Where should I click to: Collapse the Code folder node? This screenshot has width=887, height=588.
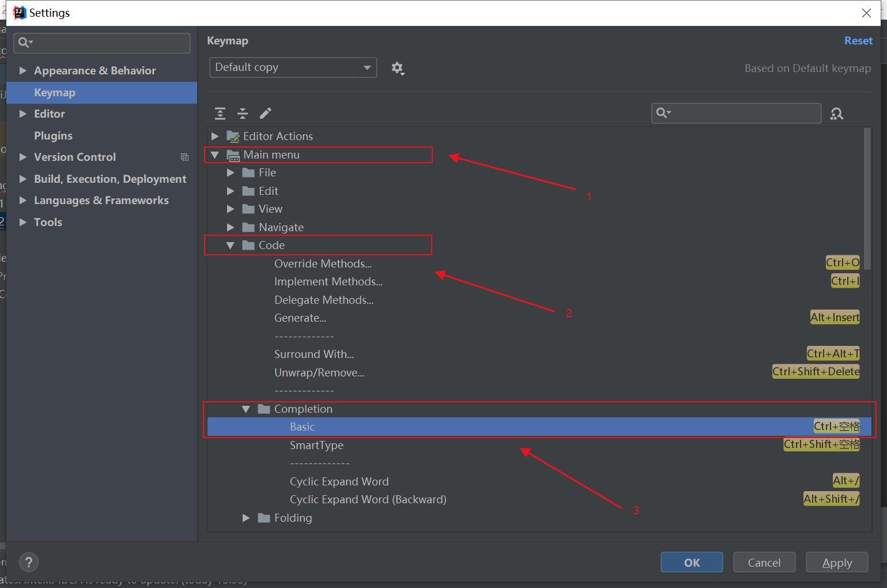click(x=231, y=246)
